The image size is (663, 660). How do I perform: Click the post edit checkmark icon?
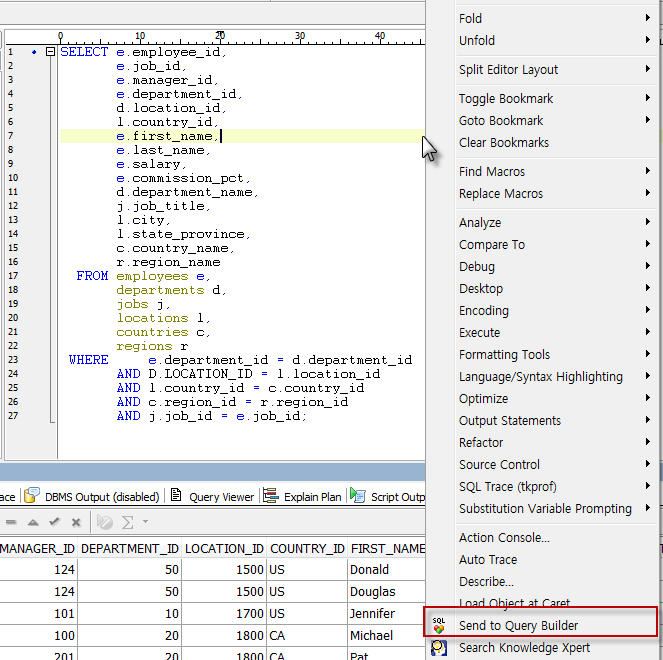pos(55,522)
